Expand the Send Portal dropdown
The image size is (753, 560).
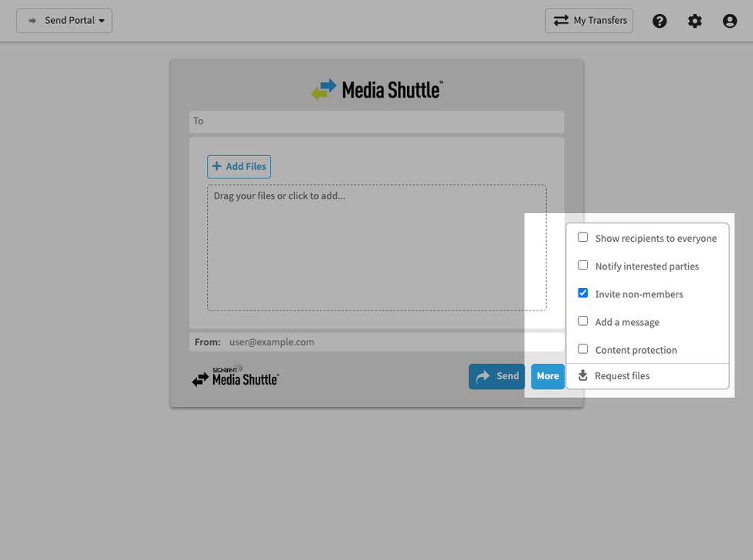(x=65, y=20)
